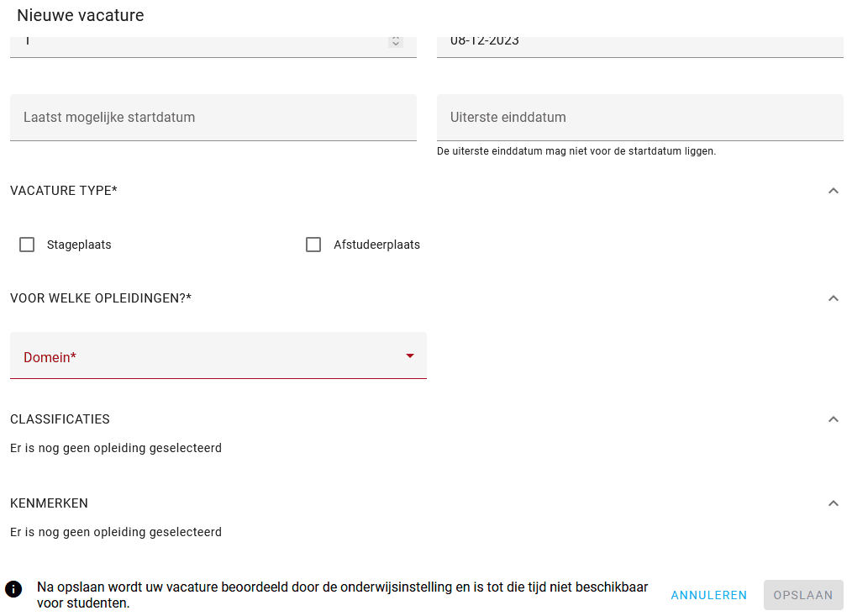Click the OPSLAAN button

pos(803,595)
